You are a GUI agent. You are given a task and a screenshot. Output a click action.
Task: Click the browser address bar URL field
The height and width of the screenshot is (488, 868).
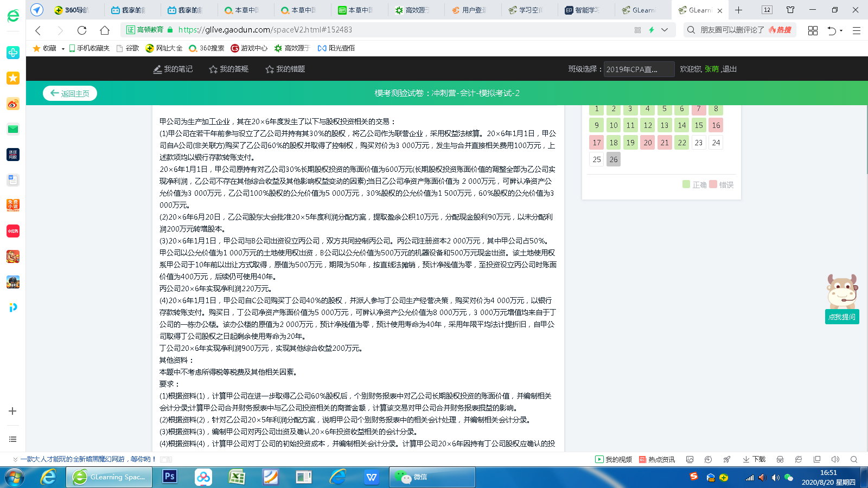coord(380,30)
